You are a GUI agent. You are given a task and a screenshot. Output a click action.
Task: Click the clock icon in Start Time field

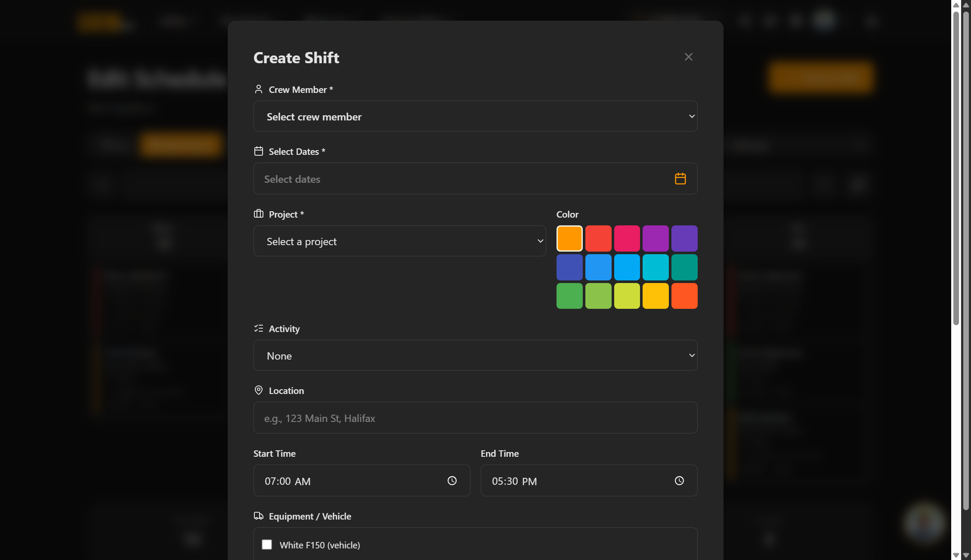(452, 480)
